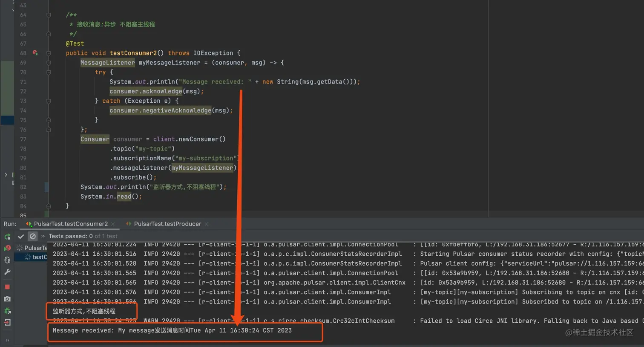
Task: Click "Tests passed: 0 of 1 test" status
Action: (83, 236)
